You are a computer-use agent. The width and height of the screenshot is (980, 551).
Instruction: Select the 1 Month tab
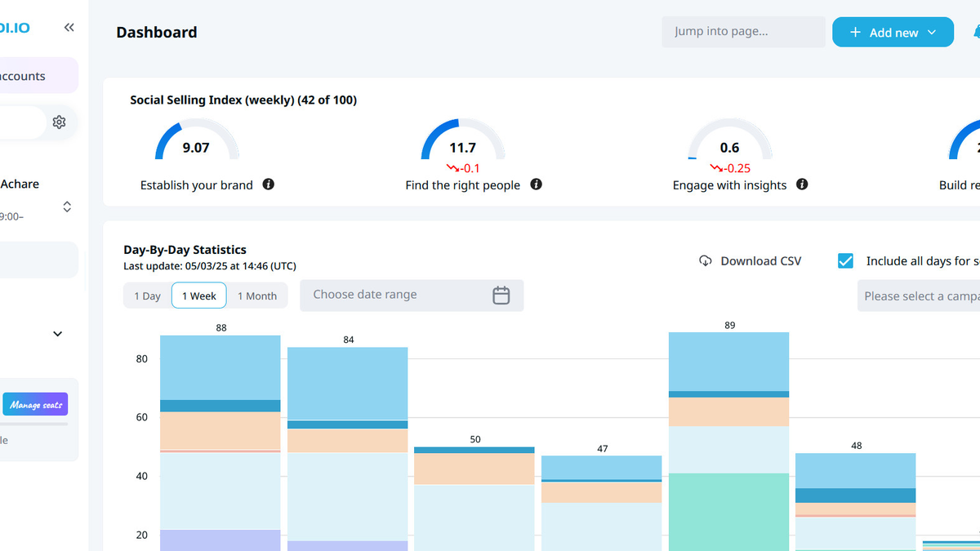257,295
